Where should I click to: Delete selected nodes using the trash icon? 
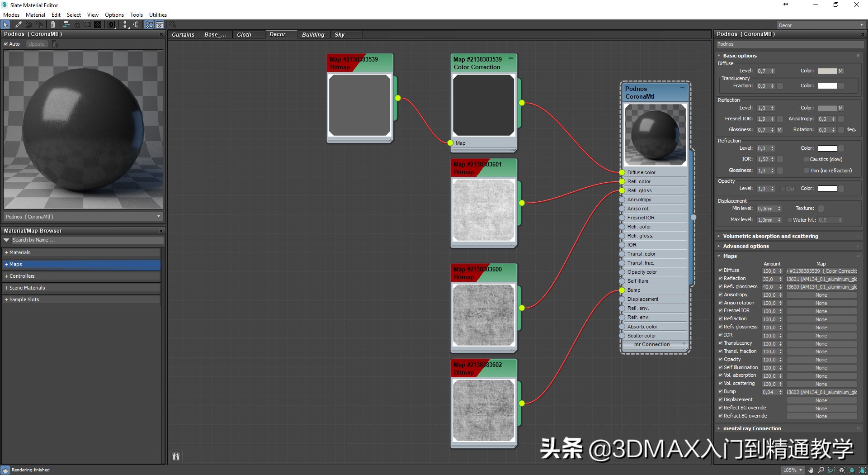(x=53, y=24)
